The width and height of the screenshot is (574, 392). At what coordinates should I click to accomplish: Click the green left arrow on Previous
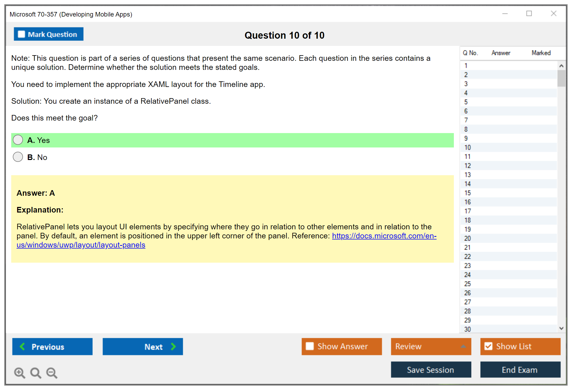[x=22, y=346]
